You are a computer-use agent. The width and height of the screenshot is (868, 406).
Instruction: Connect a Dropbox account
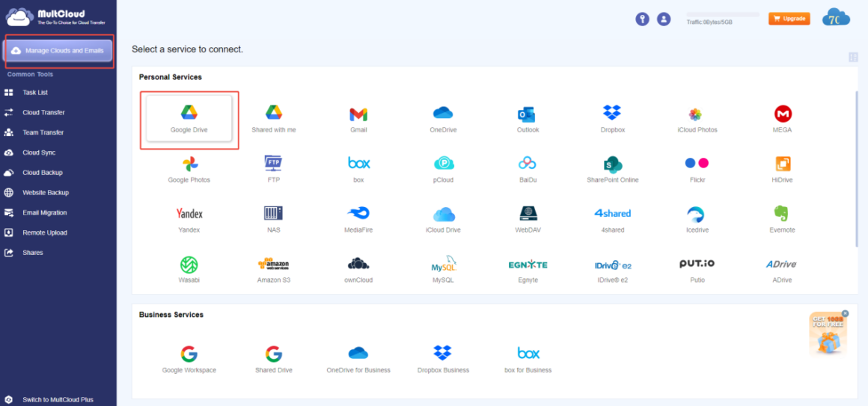click(611, 119)
